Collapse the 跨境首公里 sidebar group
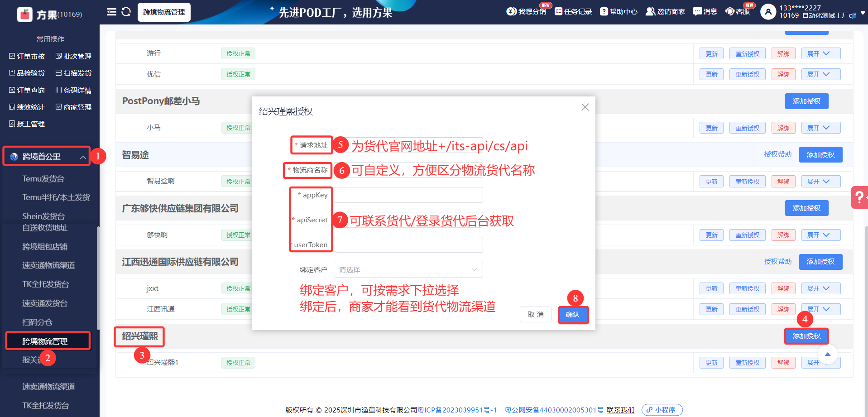868x417 pixels. tap(83, 157)
